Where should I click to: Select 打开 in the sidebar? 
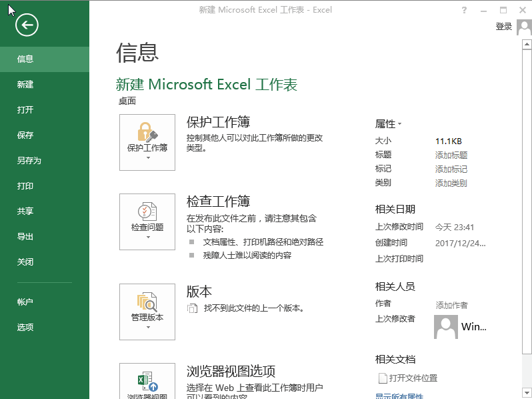(x=45, y=109)
